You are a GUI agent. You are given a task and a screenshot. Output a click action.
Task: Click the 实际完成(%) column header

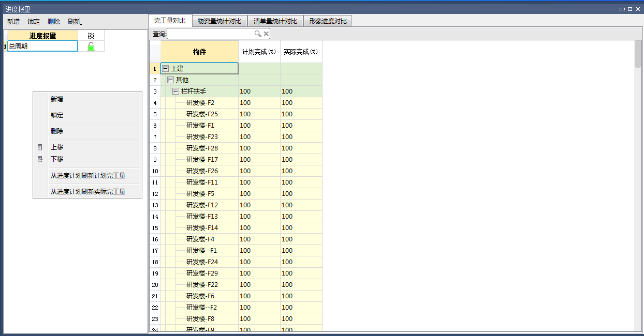click(x=301, y=52)
